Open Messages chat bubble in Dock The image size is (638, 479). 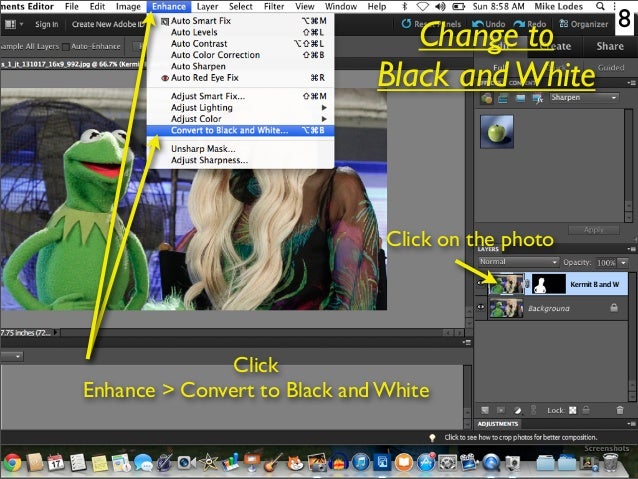coord(143,463)
